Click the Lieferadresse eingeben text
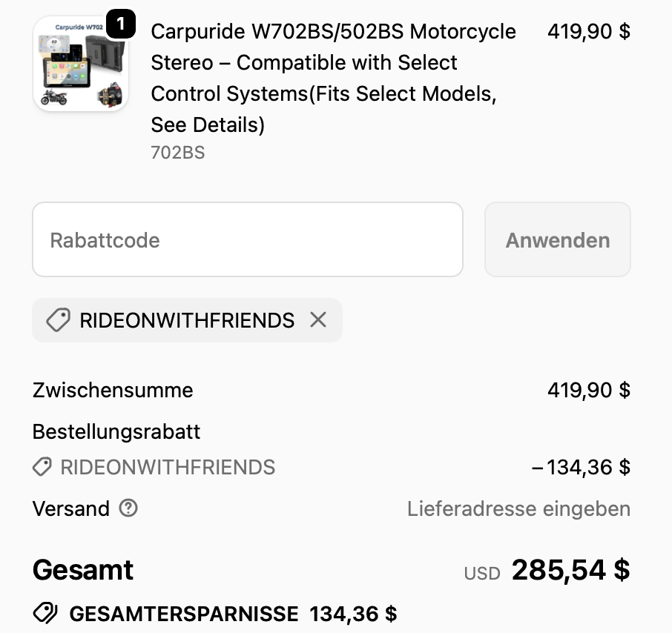The height and width of the screenshot is (633, 672). [518, 509]
